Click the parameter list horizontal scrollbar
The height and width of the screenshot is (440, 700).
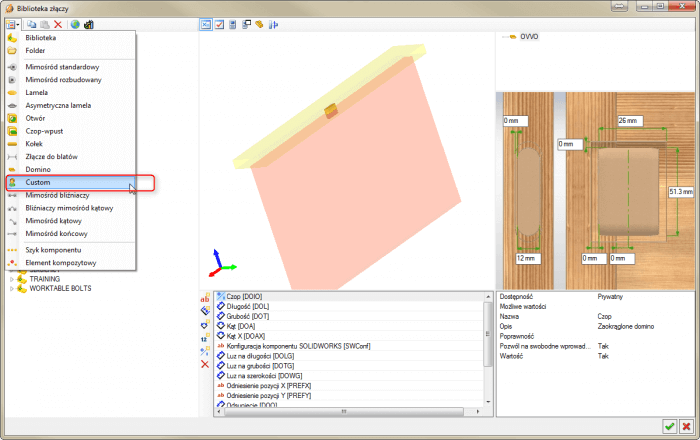click(x=344, y=411)
